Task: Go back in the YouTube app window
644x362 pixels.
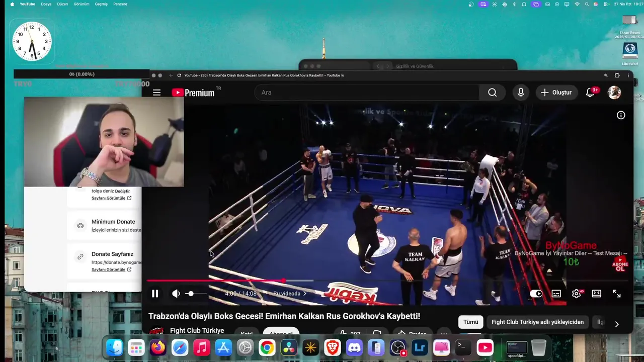Action: coord(171,75)
